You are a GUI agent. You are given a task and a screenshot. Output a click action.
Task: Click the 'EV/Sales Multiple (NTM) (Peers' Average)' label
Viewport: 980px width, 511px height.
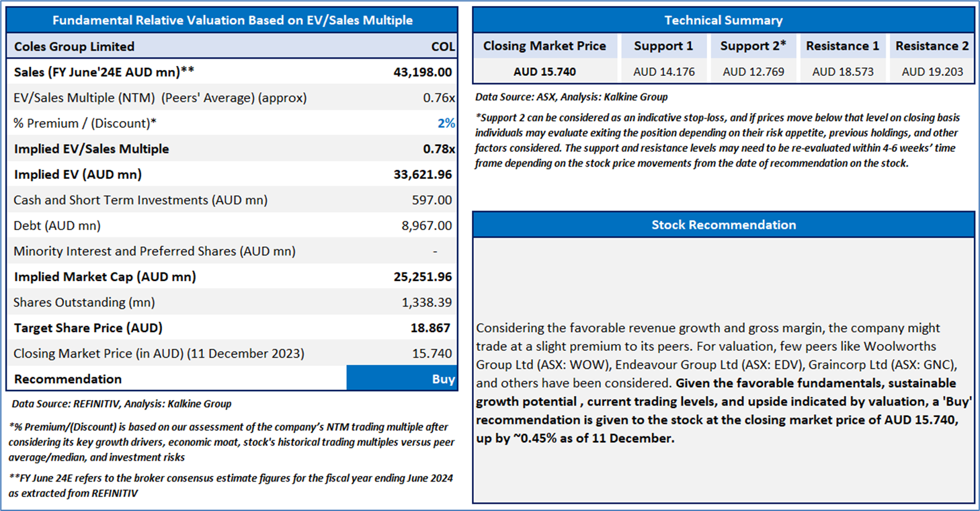(160, 97)
